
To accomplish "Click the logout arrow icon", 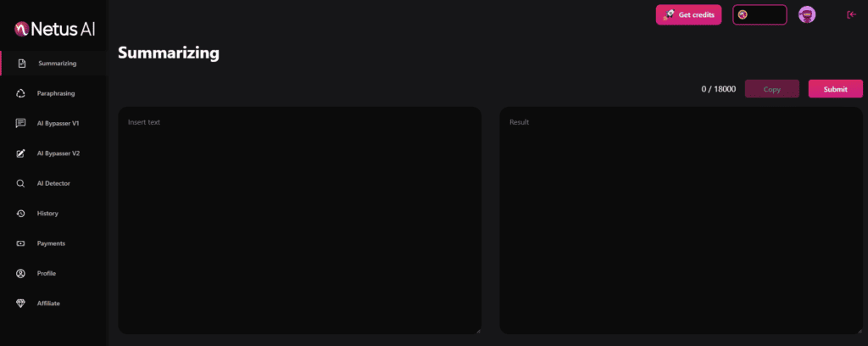I will tap(852, 14).
